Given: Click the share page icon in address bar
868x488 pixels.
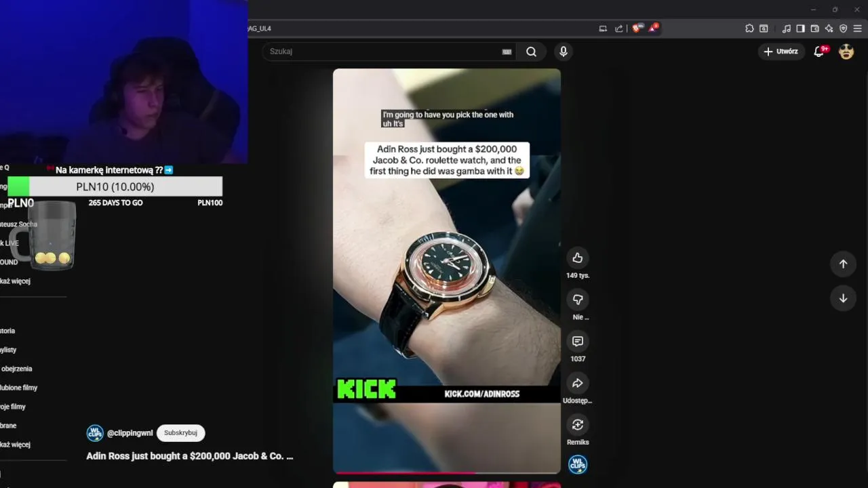Looking at the screenshot, I should click(618, 28).
